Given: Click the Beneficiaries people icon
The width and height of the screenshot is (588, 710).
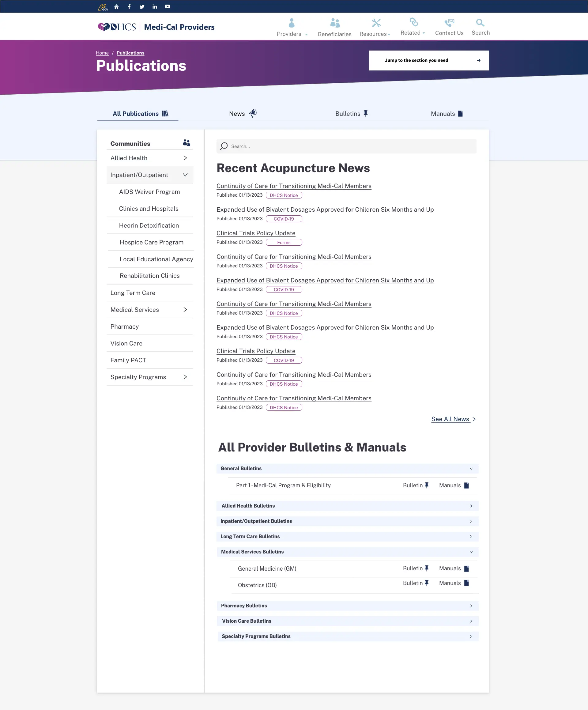Looking at the screenshot, I should (334, 22).
